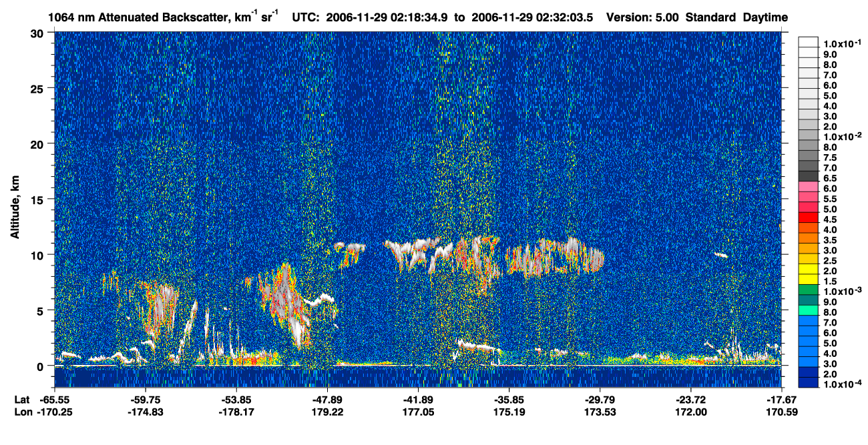868x445 pixels.
Task: Click latitude value -53.85
Action: [236, 400]
